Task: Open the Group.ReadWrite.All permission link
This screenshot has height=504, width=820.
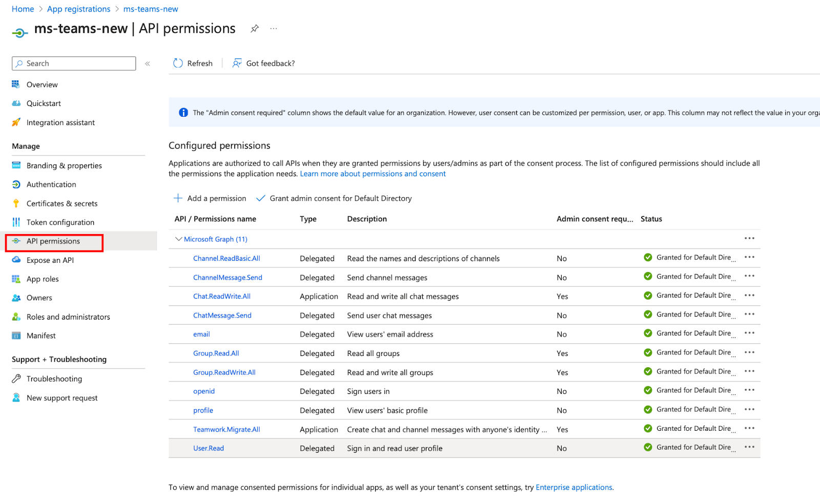Action: [224, 372]
